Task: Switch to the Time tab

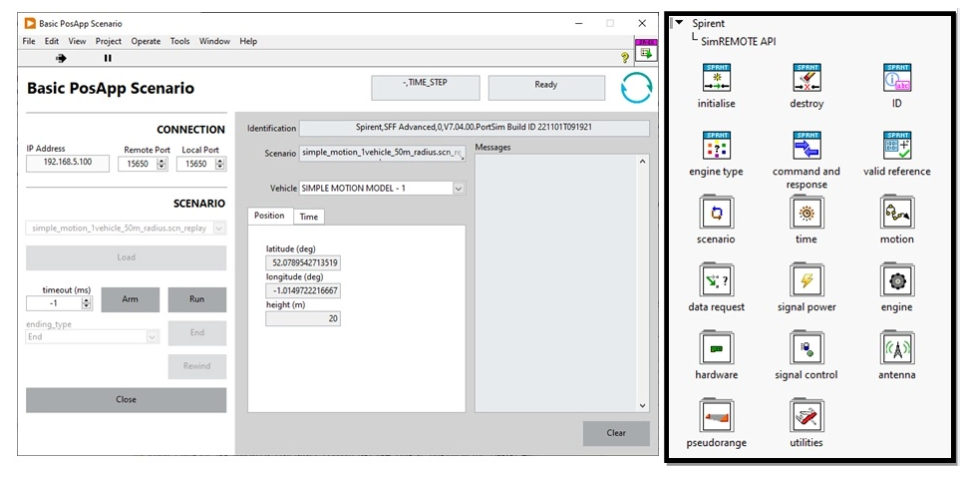Action: 309,217
